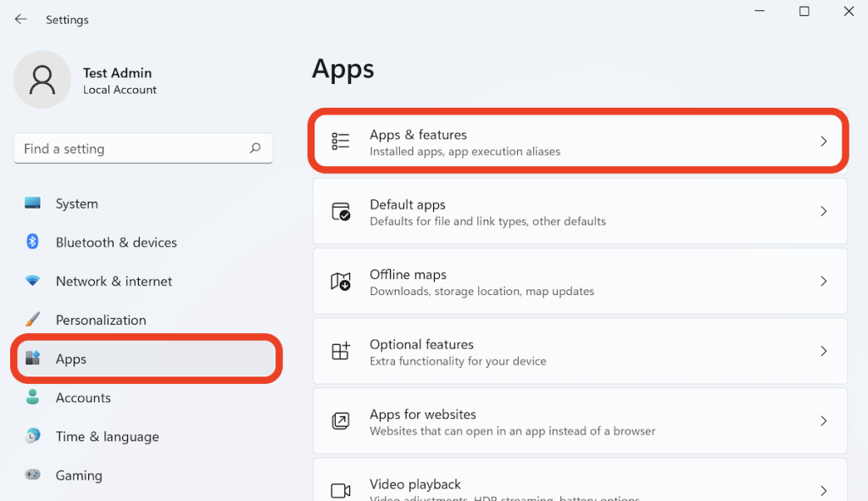This screenshot has width=868, height=501.
Task: Click the Default apps icon
Action: [x=341, y=211]
